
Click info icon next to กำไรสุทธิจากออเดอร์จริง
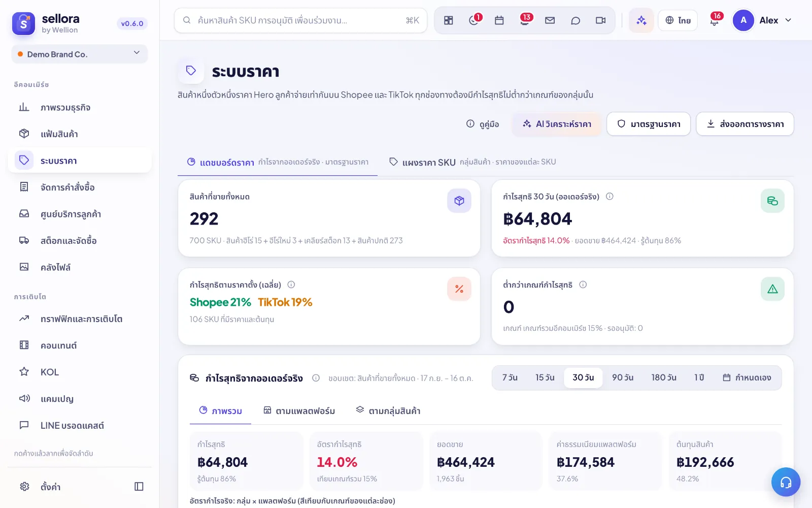316,378
